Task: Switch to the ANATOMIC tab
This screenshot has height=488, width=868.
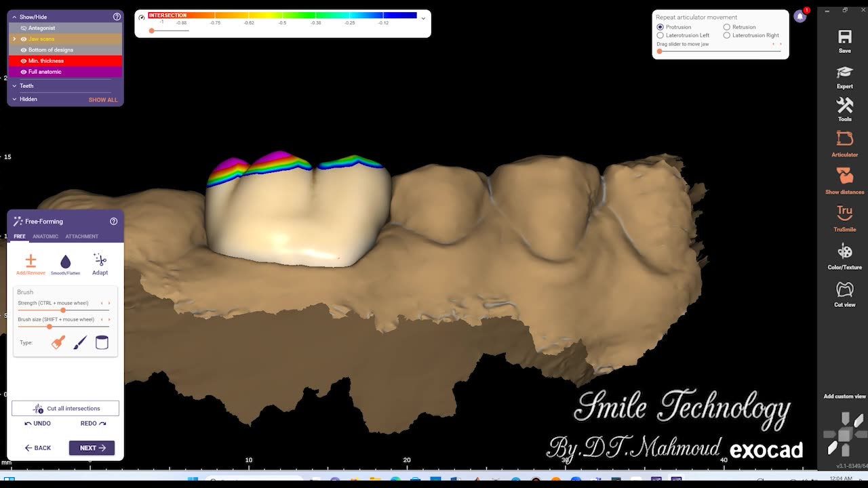Action: tap(45, 237)
